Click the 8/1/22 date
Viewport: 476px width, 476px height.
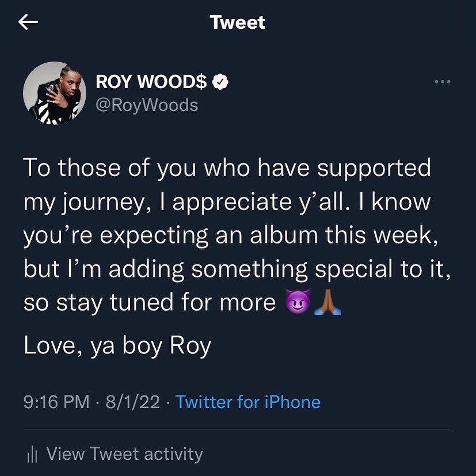(132, 402)
